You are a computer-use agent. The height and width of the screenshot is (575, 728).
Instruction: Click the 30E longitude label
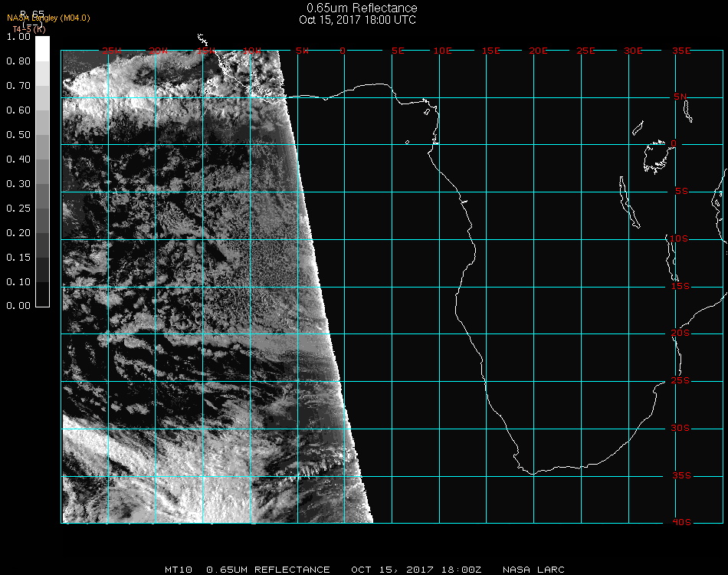click(633, 51)
